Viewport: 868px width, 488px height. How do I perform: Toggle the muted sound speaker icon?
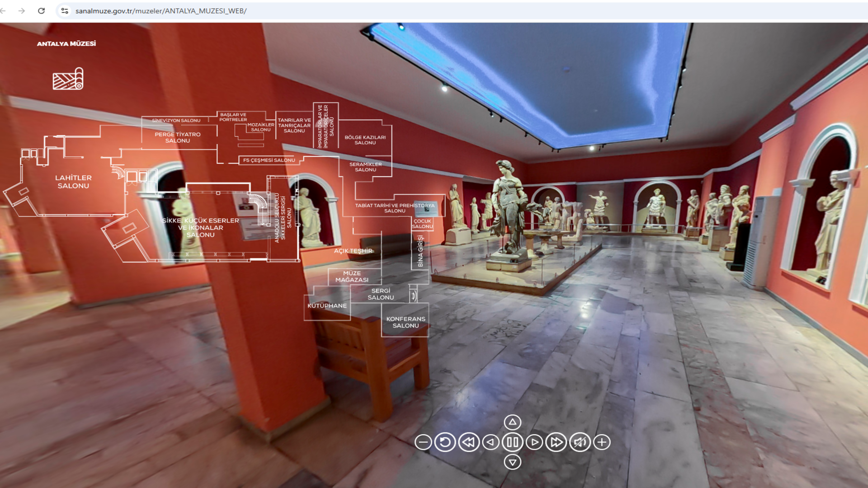point(580,442)
